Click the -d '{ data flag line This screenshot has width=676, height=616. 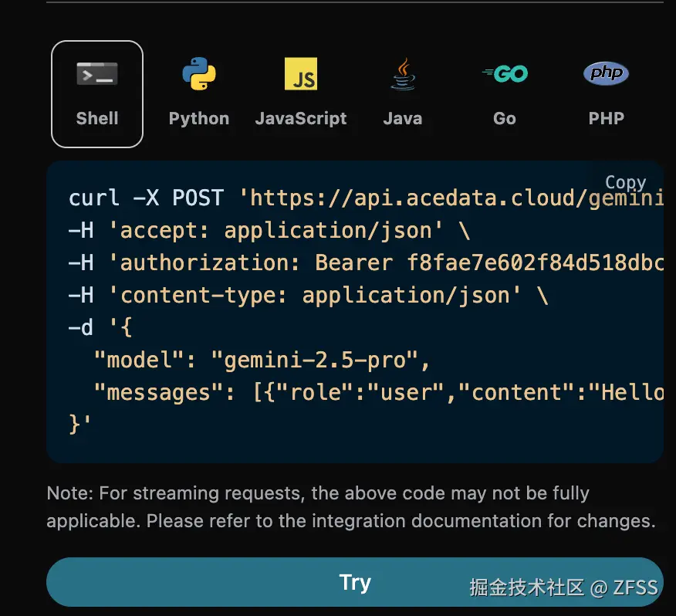click(100, 328)
